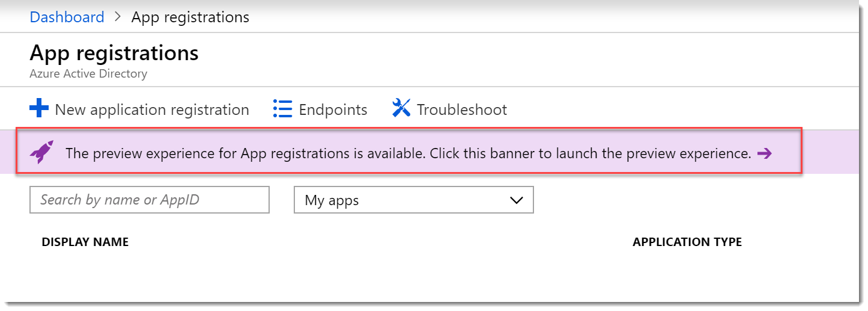
Task: Sort by DISPLAY NAME column header
Action: click(85, 242)
